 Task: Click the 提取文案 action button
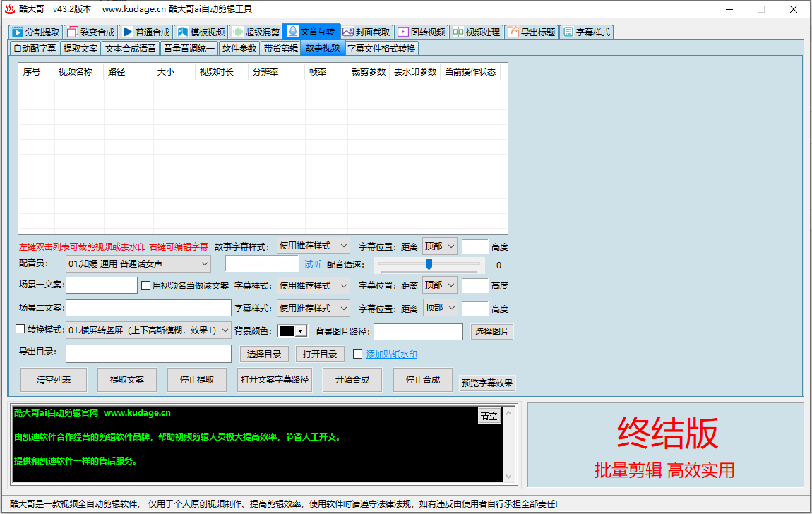click(127, 379)
